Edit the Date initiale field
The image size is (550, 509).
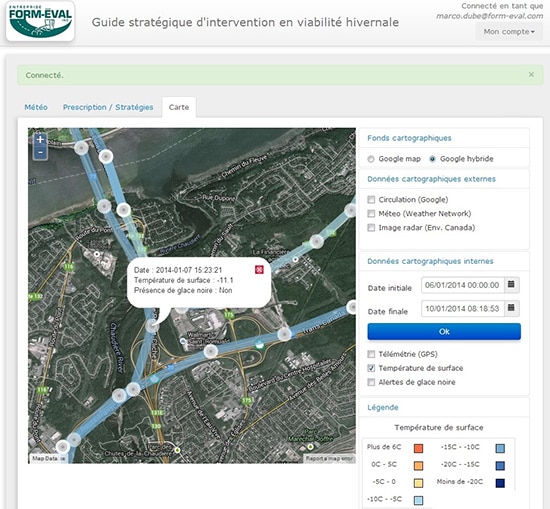462,285
